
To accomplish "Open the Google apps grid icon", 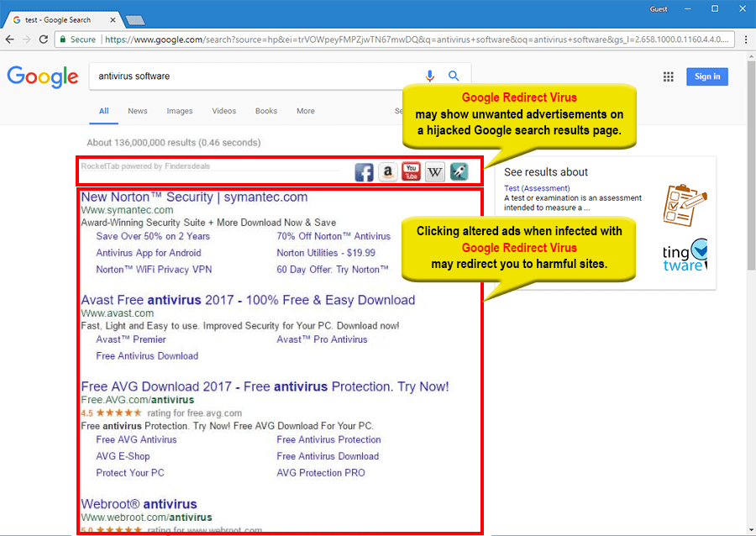I will point(669,76).
